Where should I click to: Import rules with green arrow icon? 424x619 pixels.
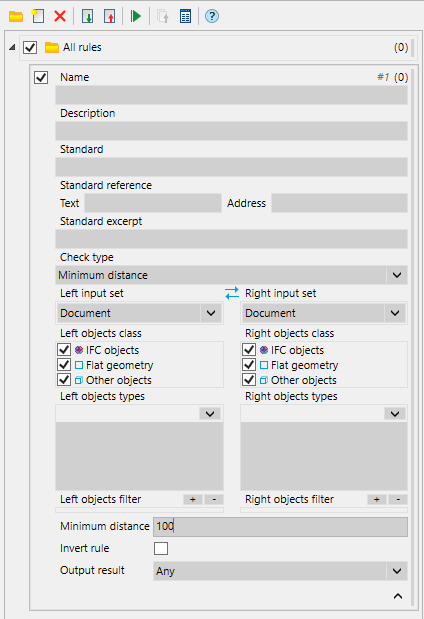click(87, 17)
